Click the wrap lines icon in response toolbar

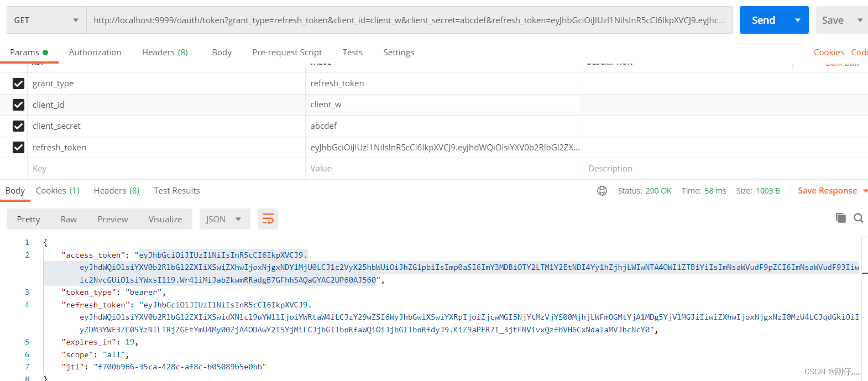coord(268,219)
